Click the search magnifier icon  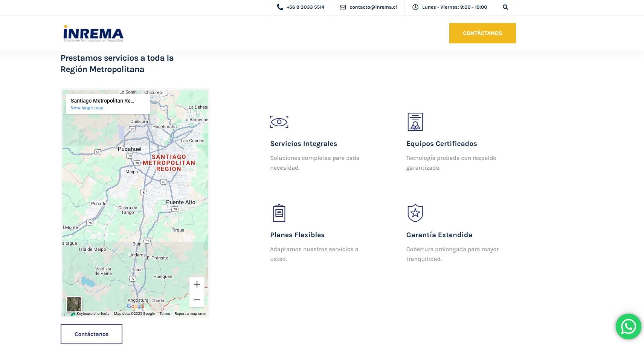tap(505, 7)
